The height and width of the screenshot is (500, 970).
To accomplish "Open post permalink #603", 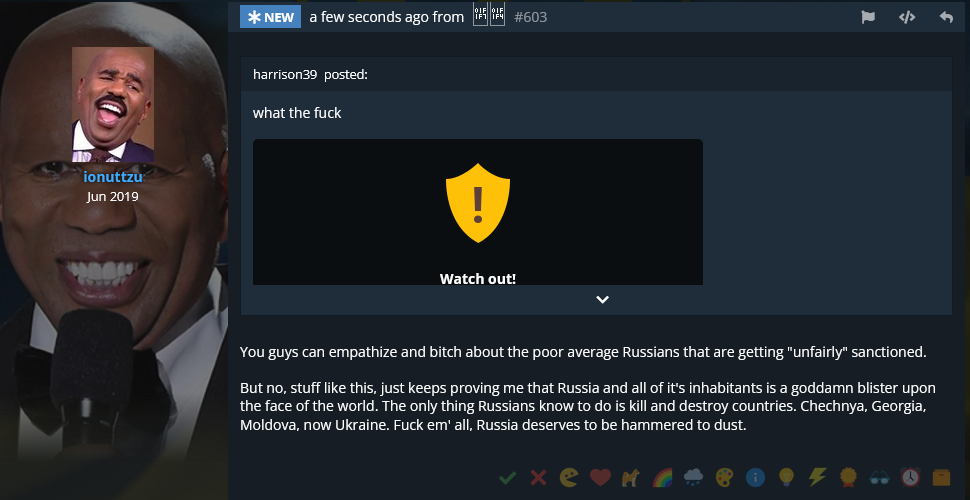I will (530, 17).
